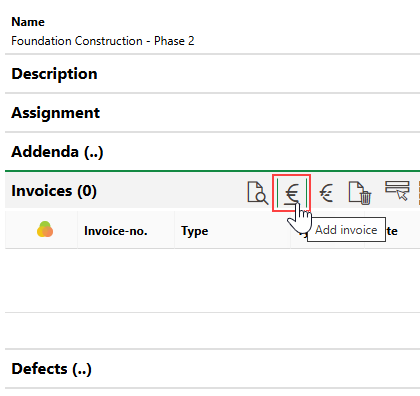Open the view invoice document icon
The image size is (420, 396).
[x=257, y=192]
